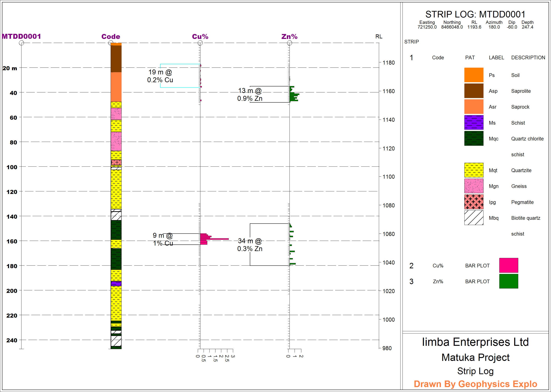
Task: Click the Azimuth value 180.0
Action: pos(494,27)
